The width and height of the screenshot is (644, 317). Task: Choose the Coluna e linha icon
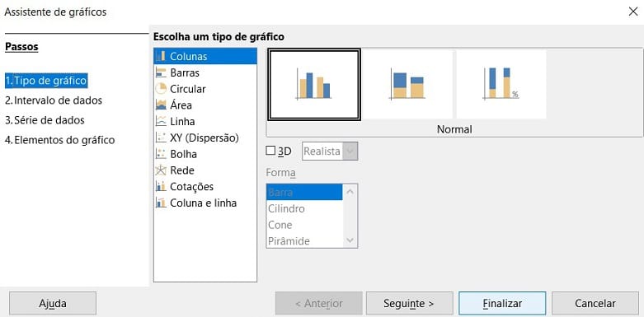161,203
